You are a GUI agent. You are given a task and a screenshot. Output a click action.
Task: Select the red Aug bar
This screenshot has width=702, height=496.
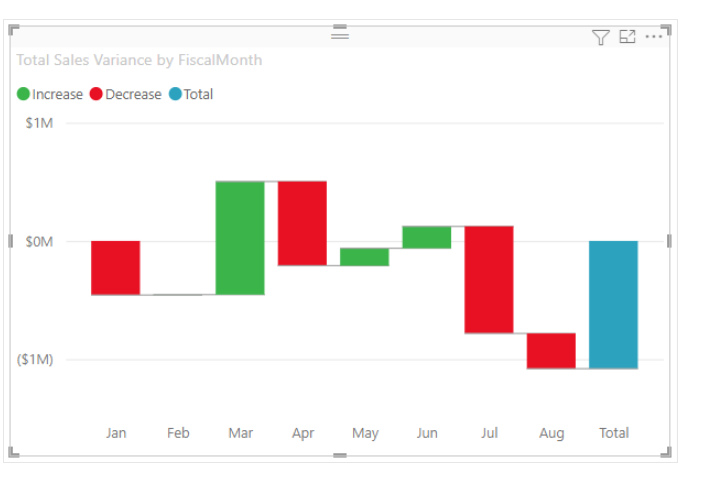pyautogui.click(x=551, y=351)
